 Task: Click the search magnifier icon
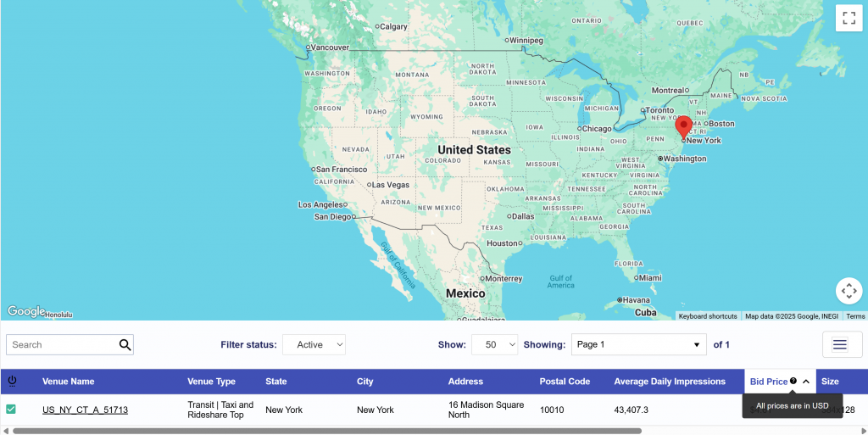pos(125,345)
